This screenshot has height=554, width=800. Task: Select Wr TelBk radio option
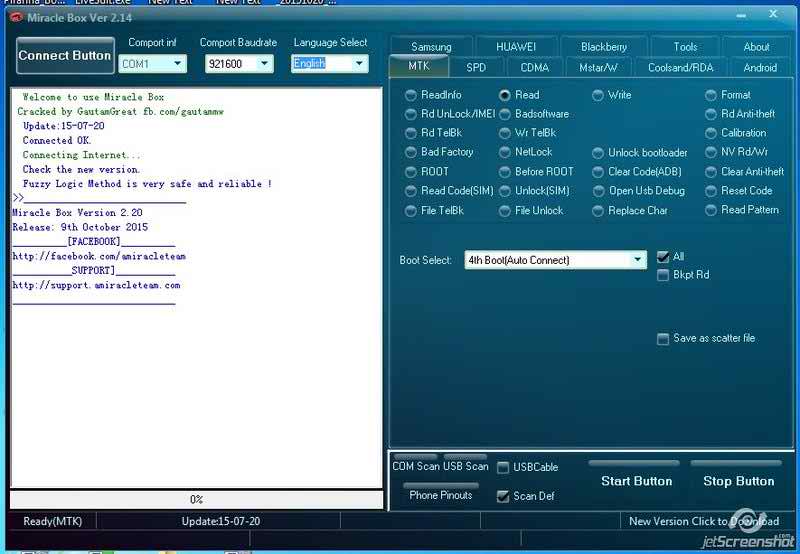pos(528,133)
